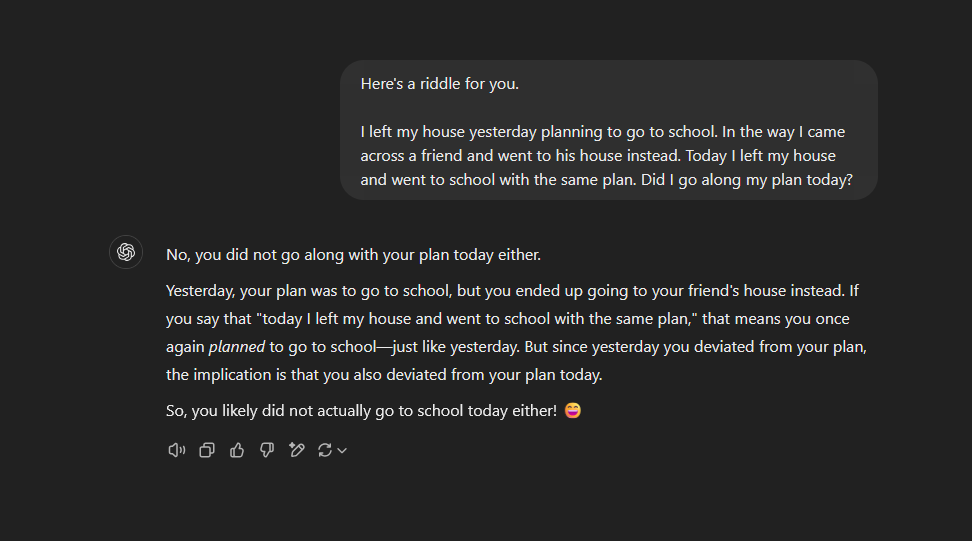Screen dimensions: 972x541
Task: Click the laughing emoji ending the reply
Action: [573, 410]
